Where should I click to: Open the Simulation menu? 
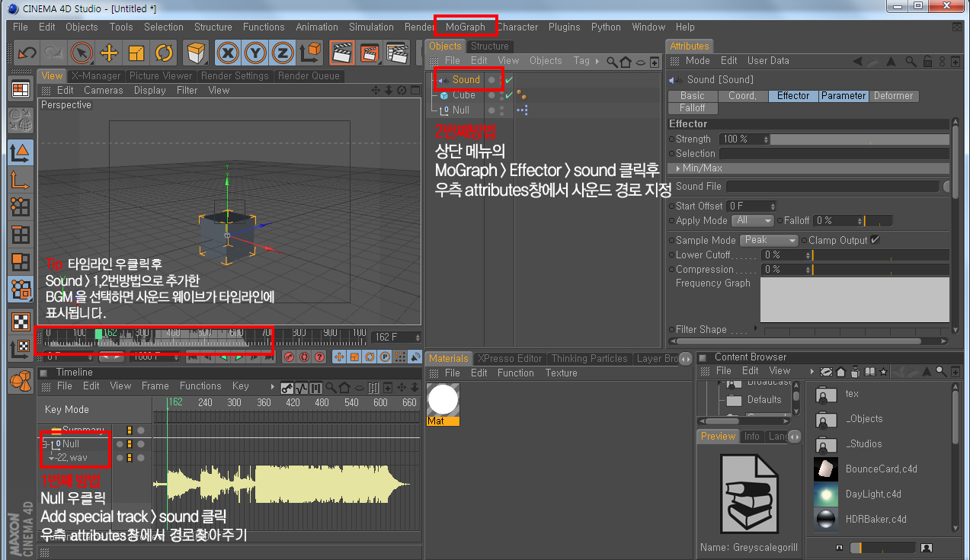(372, 27)
